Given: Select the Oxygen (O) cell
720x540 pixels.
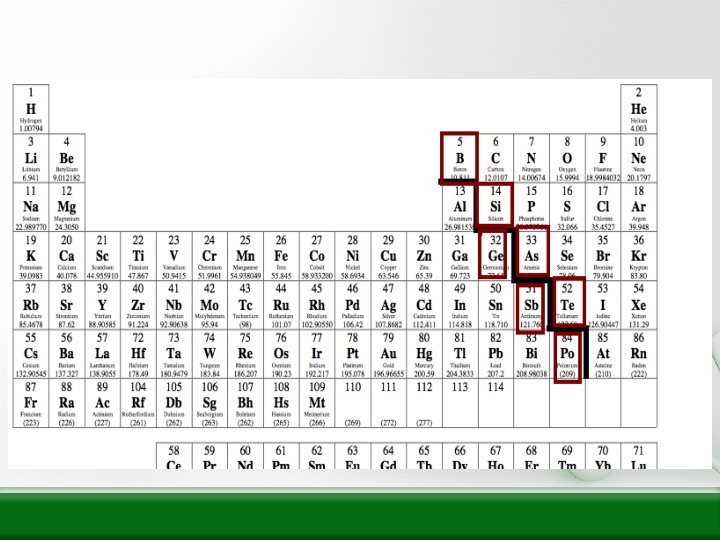Looking at the screenshot, I should (567, 158).
